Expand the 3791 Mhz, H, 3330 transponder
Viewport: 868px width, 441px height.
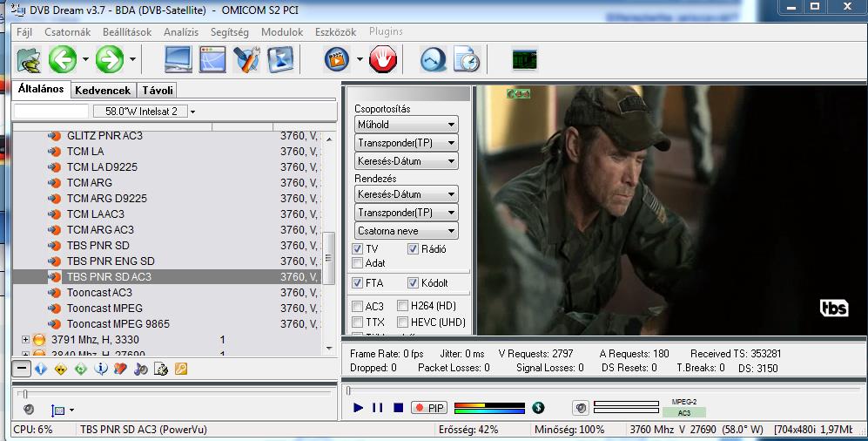(25, 339)
